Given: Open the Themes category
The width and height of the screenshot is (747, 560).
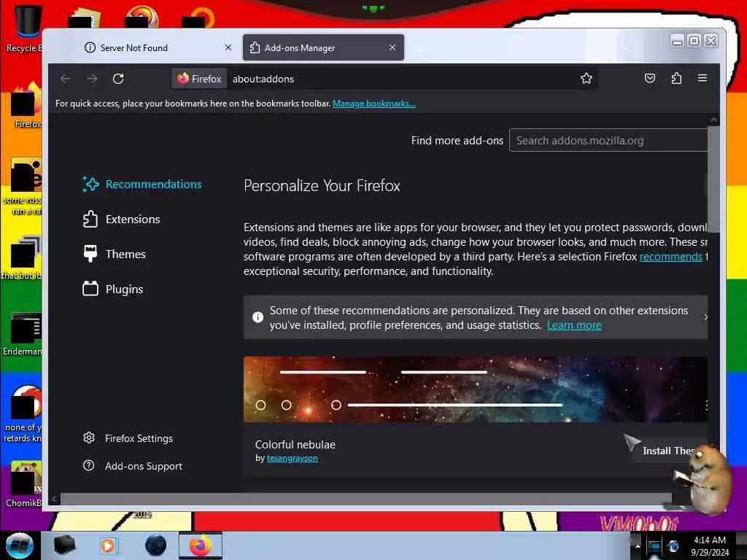Looking at the screenshot, I should point(114,254).
